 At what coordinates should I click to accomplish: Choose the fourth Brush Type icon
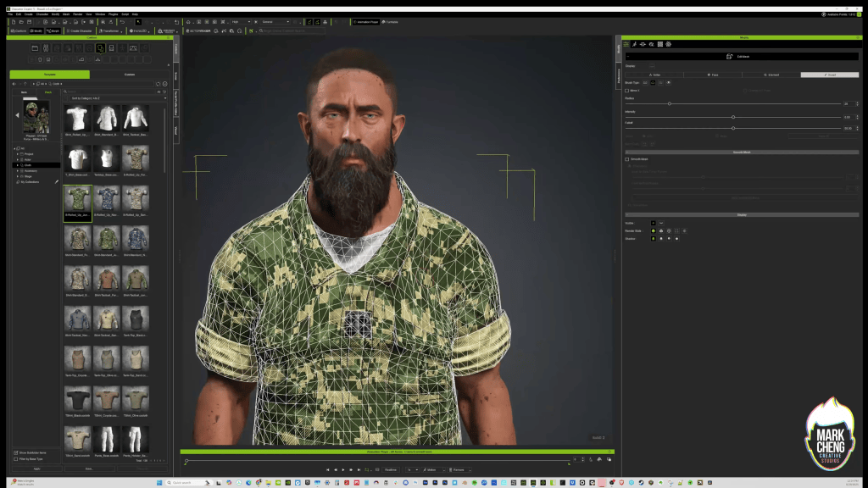tap(668, 82)
